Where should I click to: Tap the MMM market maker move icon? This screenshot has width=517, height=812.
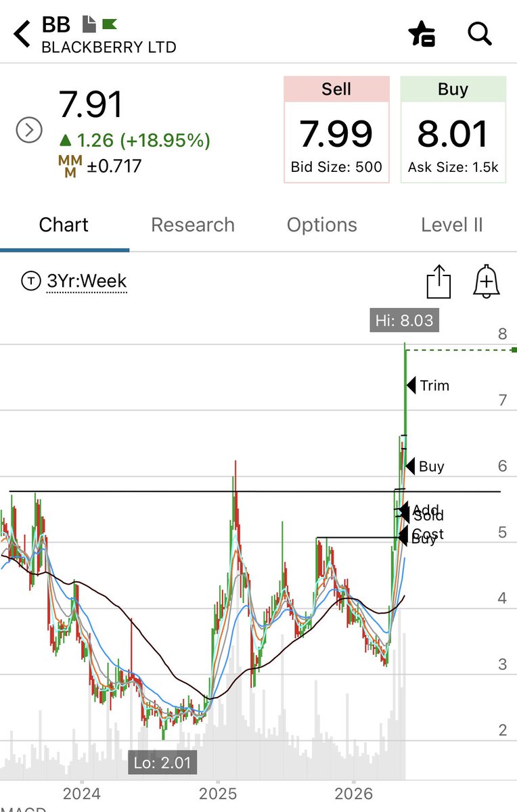(x=70, y=166)
